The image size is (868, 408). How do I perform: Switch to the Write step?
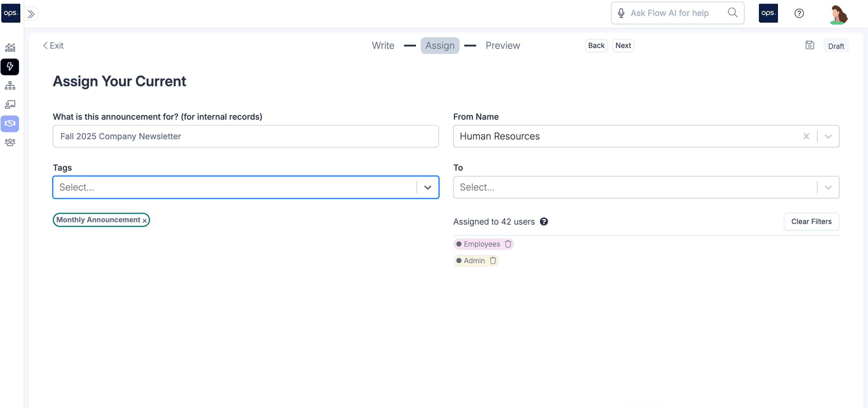pos(383,45)
